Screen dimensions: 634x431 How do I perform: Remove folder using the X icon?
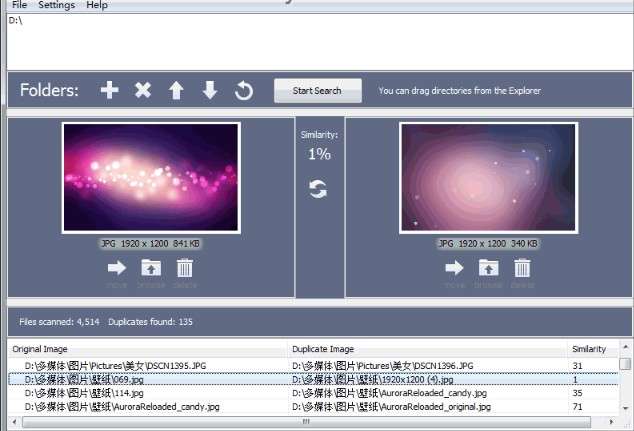(x=143, y=90)
